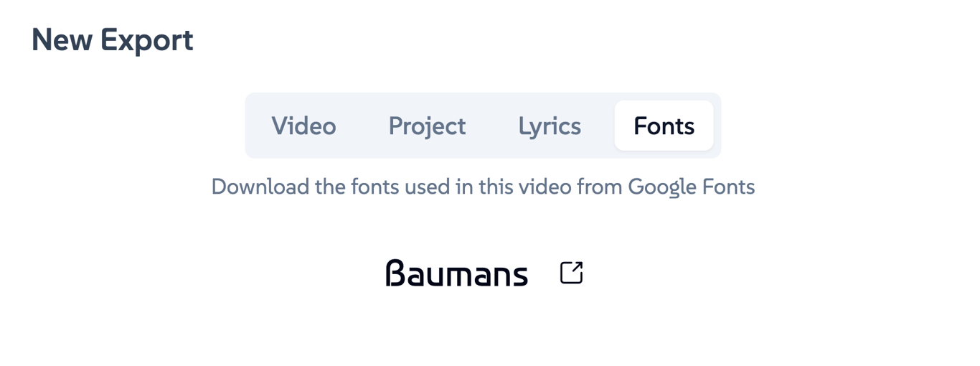The image size is (980, 366).
Task: Go to Lyrics in the export tab bar
Action: point(550,126)
